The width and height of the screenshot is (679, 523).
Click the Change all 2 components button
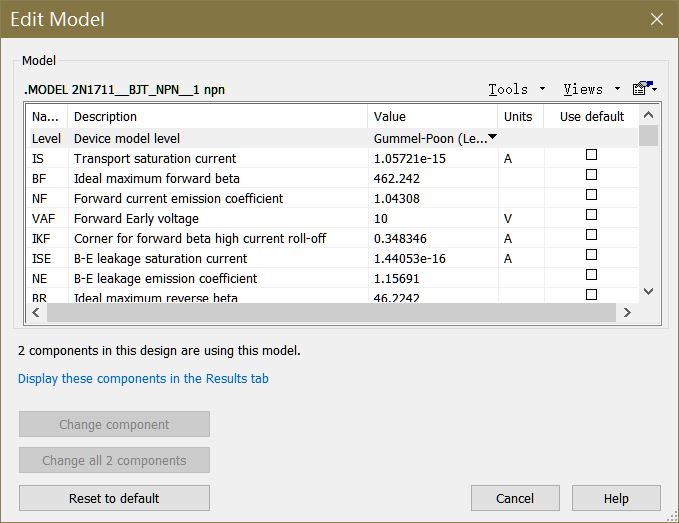(114, 460)
